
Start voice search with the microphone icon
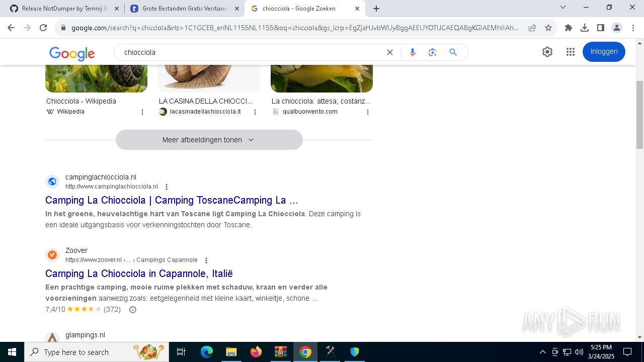[413, 52]
